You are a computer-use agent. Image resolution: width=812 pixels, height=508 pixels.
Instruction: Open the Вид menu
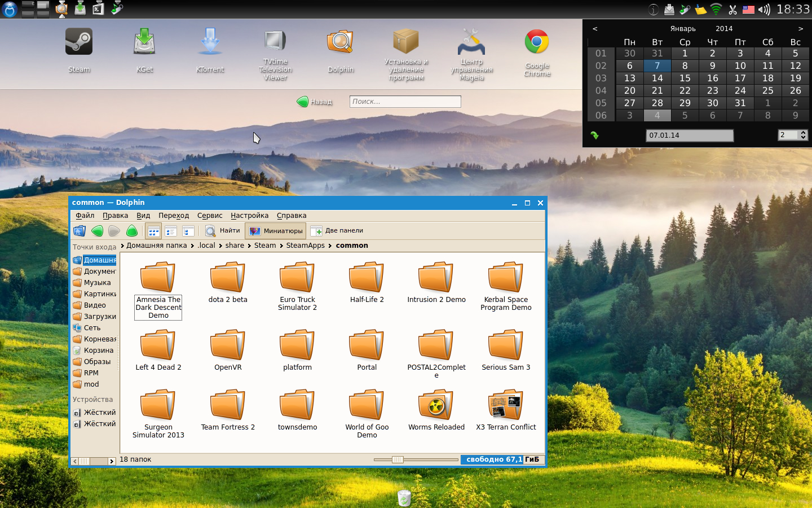[x=143, y=216]
